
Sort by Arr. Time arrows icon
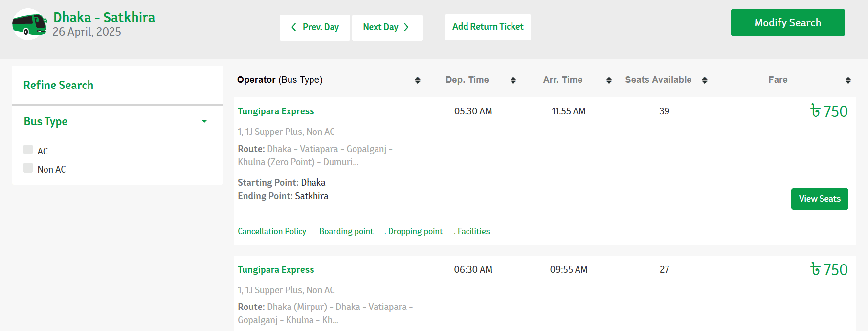click(609, 80)
